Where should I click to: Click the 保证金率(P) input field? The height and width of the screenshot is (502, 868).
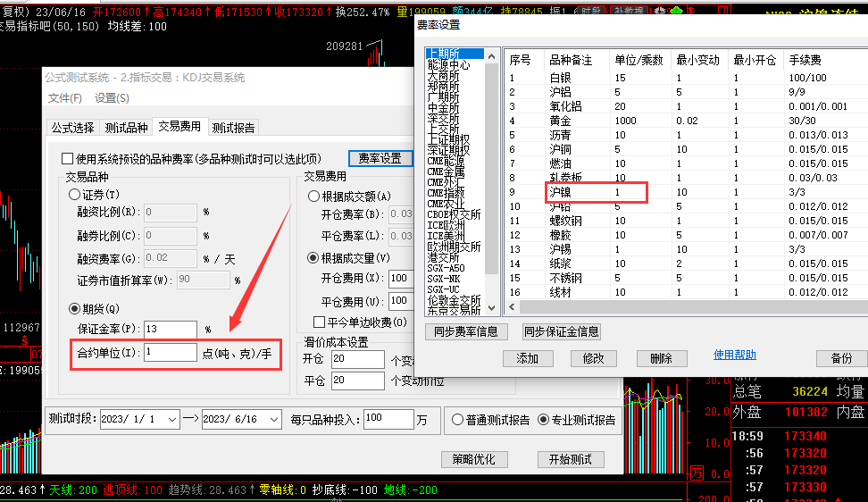(x=171, y=330)
